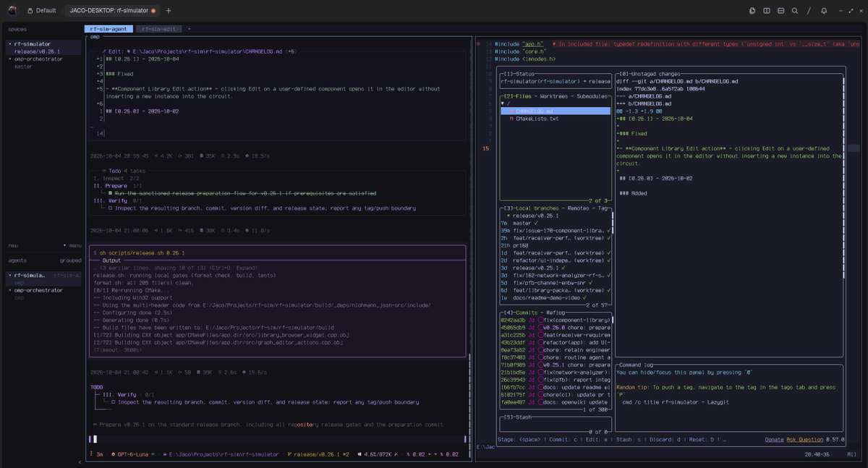Click the commit graph circle for commit 0242aa3b
The width and height of the screenshot is (868, 468).
(541, 319)
